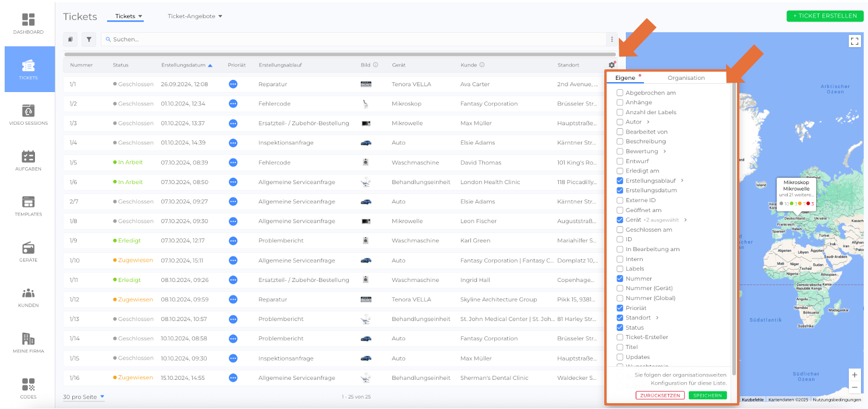Click the Speichern button
Viewport: 868px width, 409px height.
(x=707, y=396)
